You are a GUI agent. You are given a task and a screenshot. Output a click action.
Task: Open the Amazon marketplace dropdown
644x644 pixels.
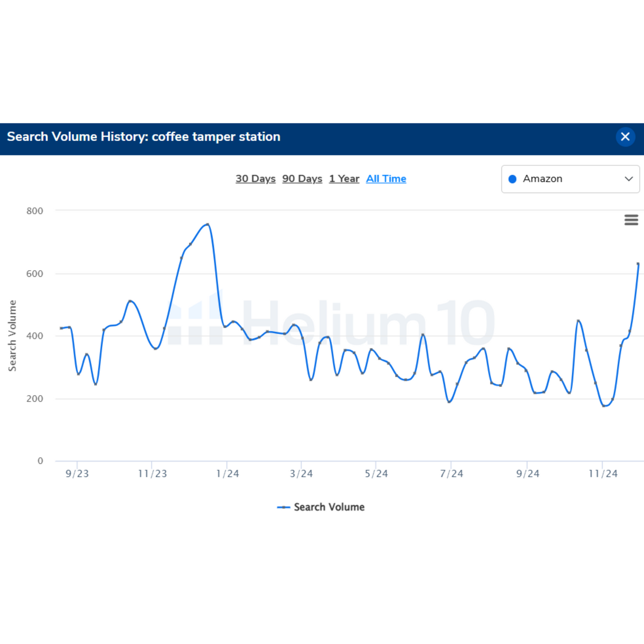coord(570,179)
